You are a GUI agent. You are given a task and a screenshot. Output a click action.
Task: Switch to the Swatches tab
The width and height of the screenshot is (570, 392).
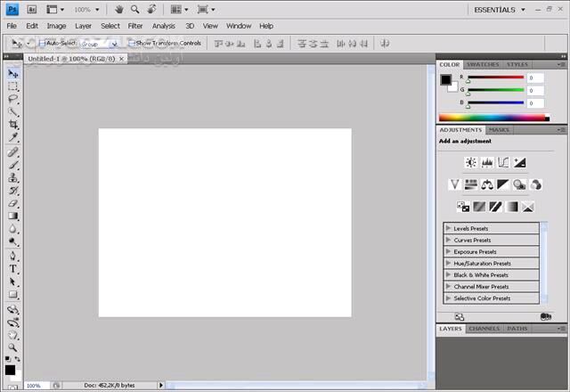pos(483,64)
